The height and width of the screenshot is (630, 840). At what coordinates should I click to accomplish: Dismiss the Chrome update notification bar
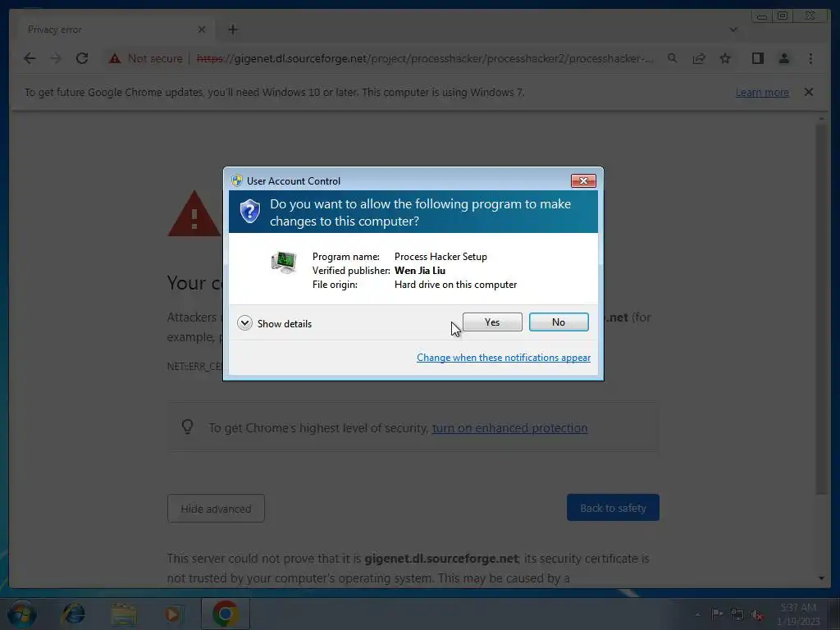(x=809, y=92)
